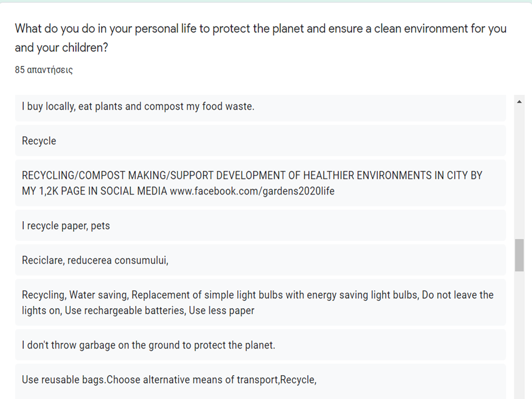Screen dimensions: 532x399
Task: Select 'I don't throw garbage on the ground' response
Action: [x=149, y=345]
